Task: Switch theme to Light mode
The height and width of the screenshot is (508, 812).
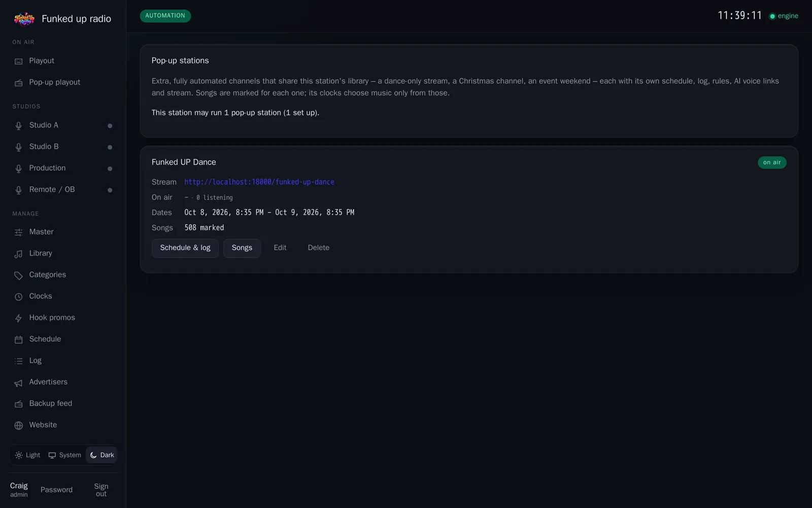Action: [28, 455]
